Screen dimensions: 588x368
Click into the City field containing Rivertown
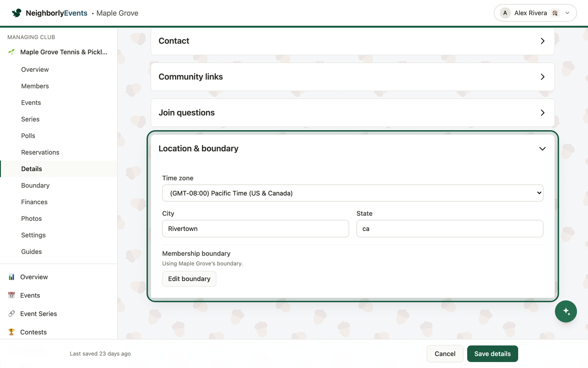(x=255, y=229)
